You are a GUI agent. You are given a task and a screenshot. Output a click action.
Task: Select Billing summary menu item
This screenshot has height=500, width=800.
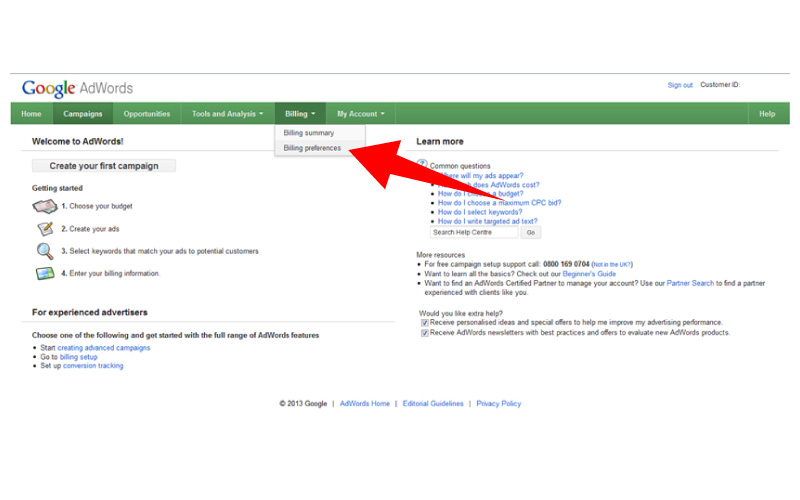319,133
